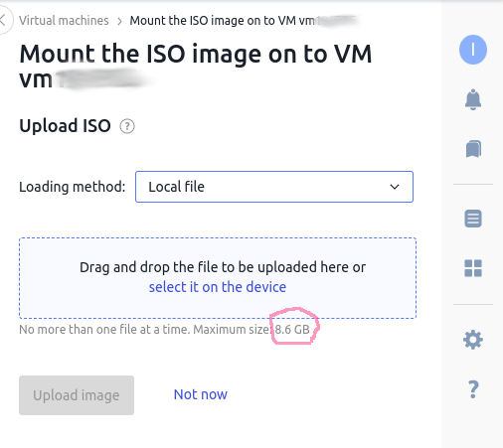Open the Loading method "Local file" dropdown
Viewport: 503px width, 448px height.
point(274,187)
